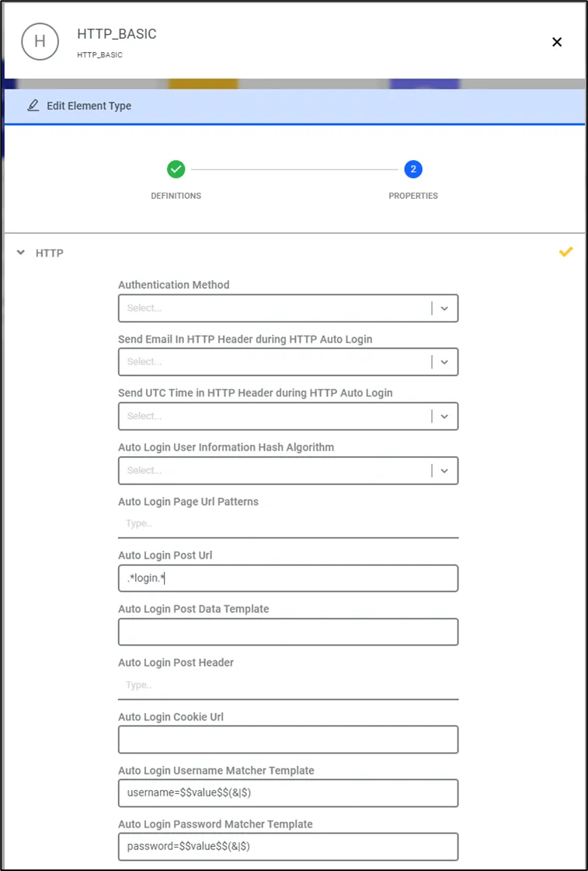588x871 pixels.
Task: Select the Edit Element Type label
Action: (89, 106)
